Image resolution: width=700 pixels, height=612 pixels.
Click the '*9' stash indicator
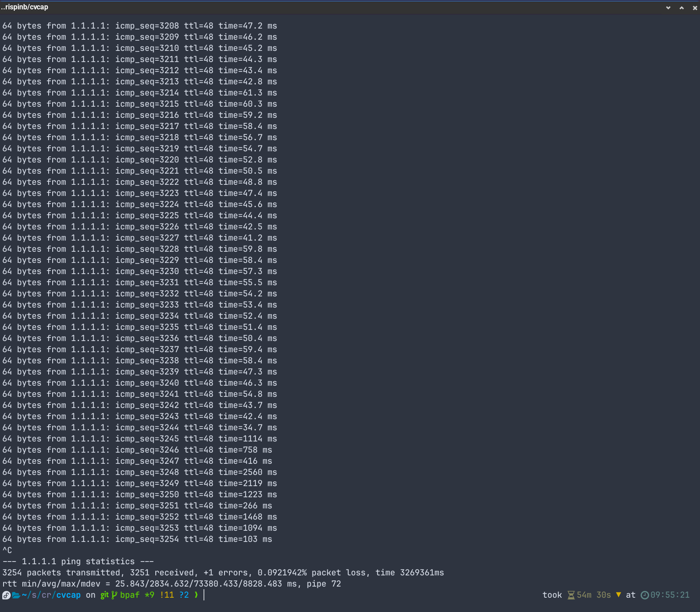click(x=150, y=595)
